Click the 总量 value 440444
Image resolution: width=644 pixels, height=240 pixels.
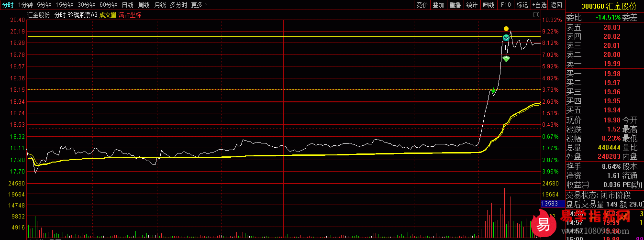coord(609,148)
